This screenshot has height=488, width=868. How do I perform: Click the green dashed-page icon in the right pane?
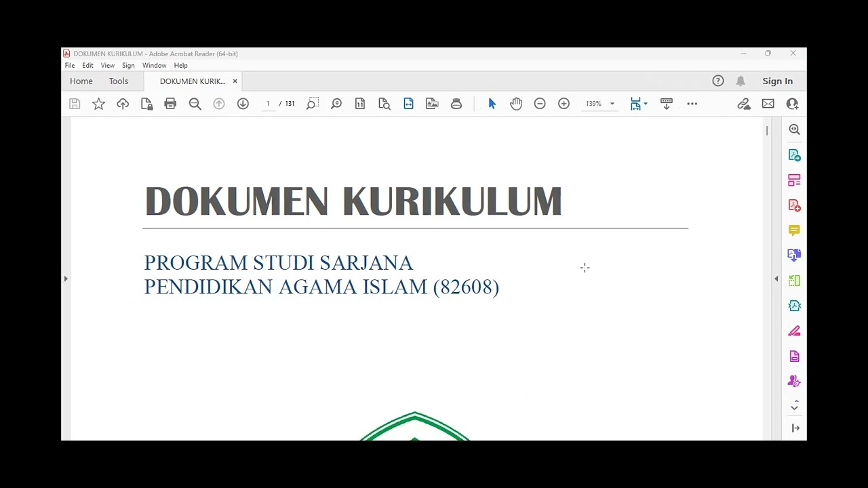(795, 281)
